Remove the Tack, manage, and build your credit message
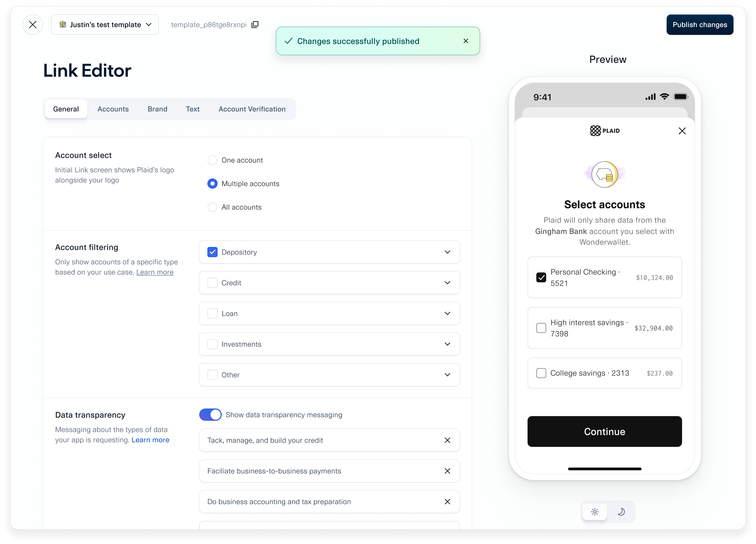The height and width of the screenshot is (544, 756). (447, 440)
